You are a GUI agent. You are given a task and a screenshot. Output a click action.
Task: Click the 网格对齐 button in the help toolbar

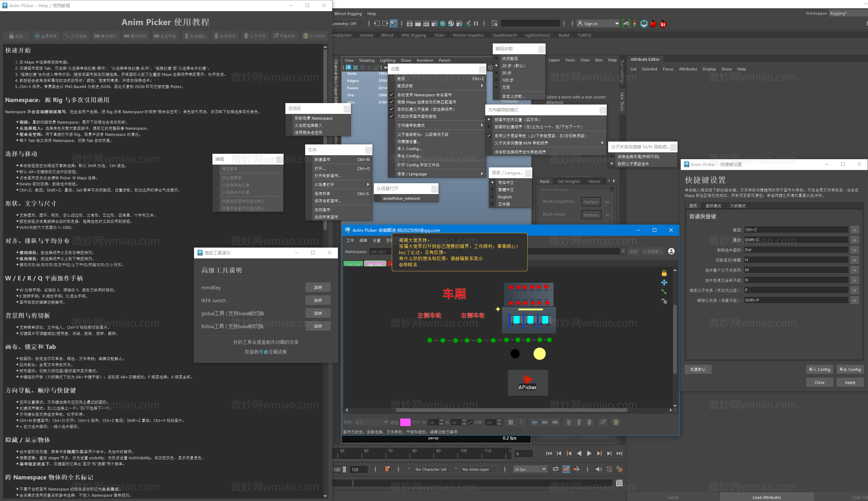point(284,36)
